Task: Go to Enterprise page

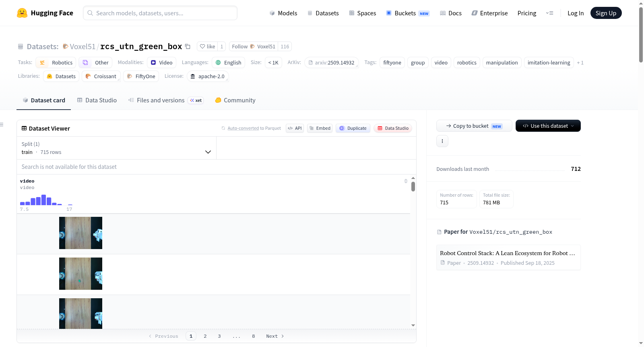Action: pos(489,13)
